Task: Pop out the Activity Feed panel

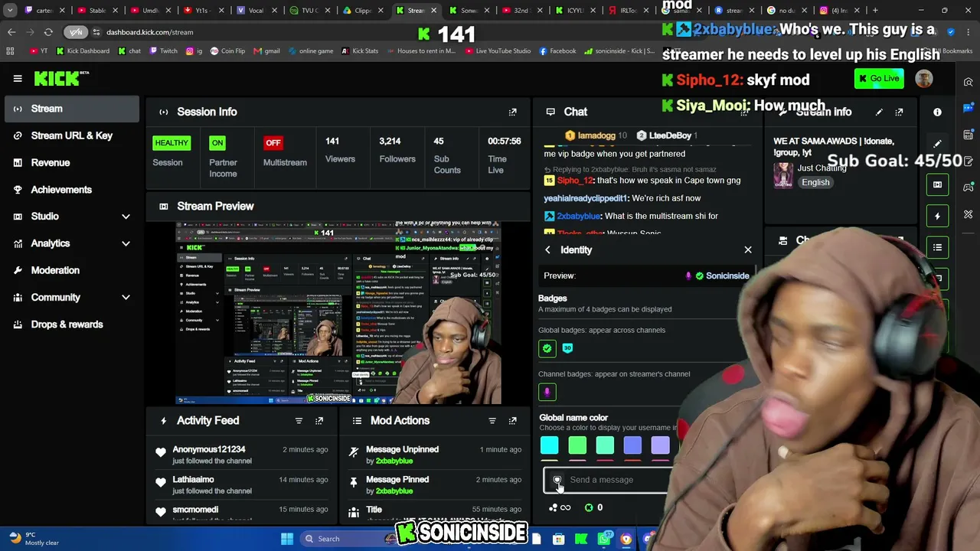Action: click(319, 420)
